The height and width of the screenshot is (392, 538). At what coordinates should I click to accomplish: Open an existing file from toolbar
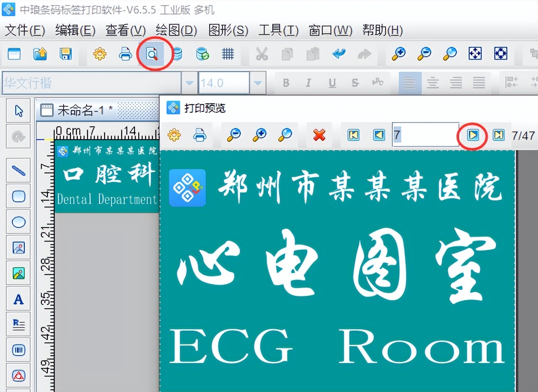[x=40, y=54]
